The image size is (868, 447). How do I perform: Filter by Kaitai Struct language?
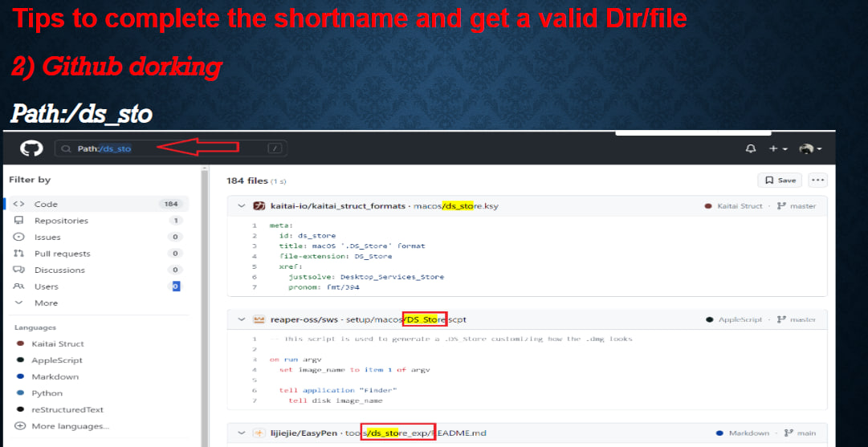tap(58, 343)
